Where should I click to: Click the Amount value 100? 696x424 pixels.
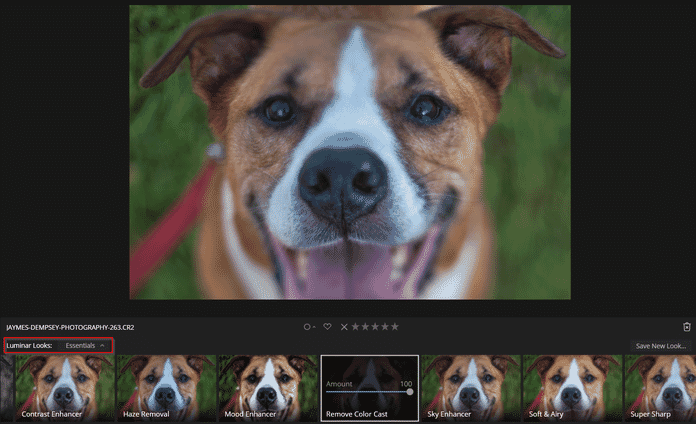point(406,384)
